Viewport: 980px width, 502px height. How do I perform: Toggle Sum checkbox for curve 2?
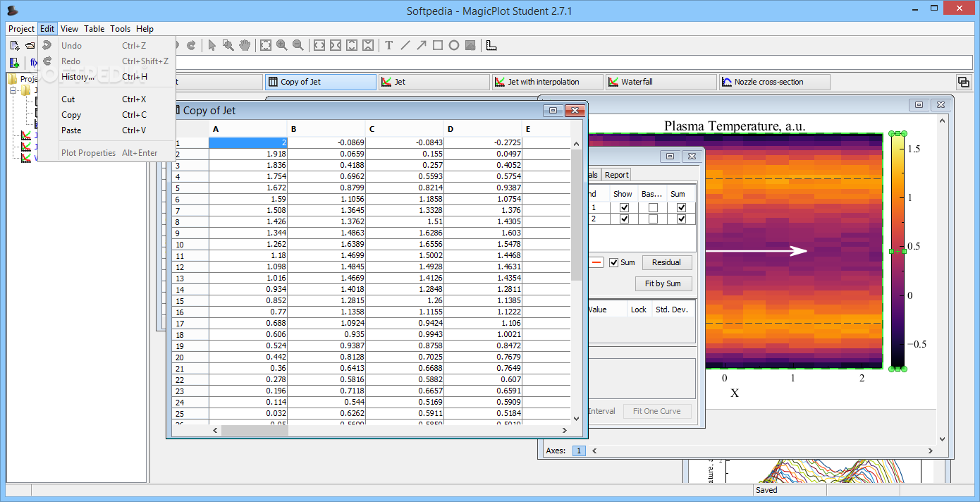click(x=681, y=219)
